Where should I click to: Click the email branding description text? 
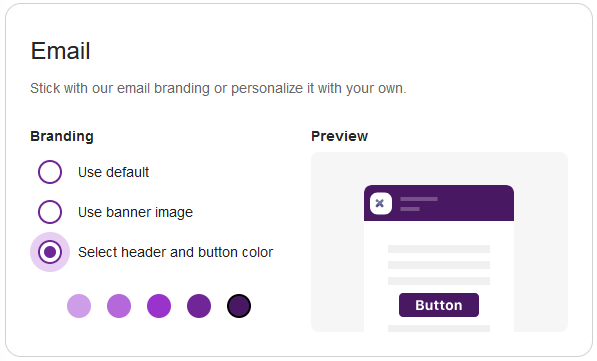click(218, 88)
